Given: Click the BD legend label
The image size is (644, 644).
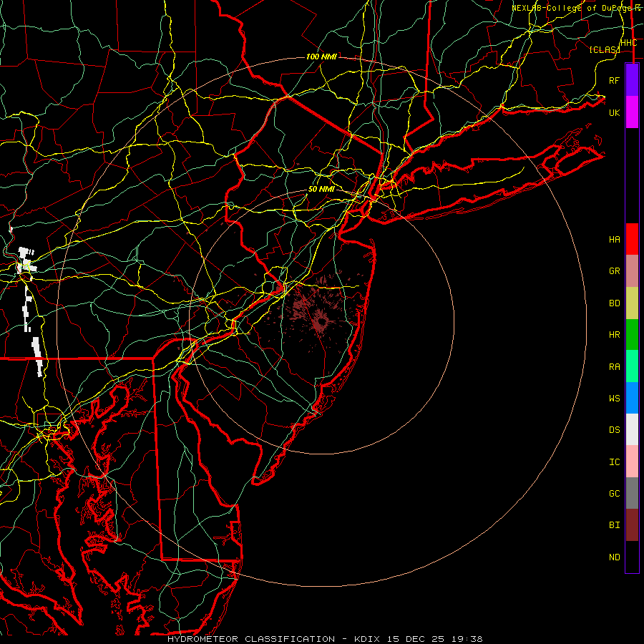Looking at the screenshot, I should point(615,303).
